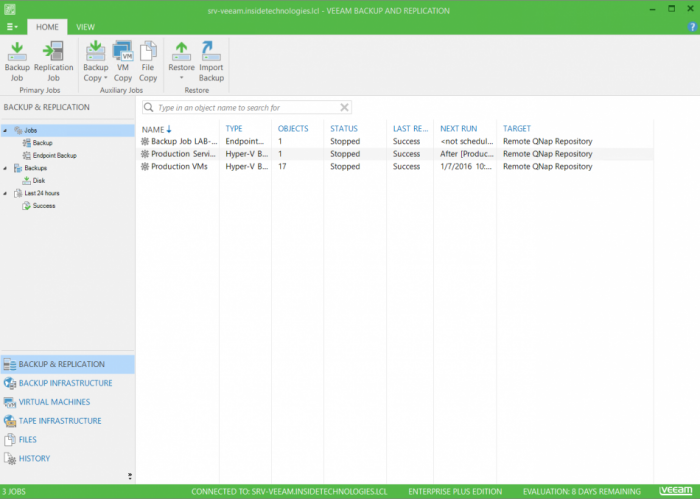Select the Production VMs job row
The height and width of the screenshot is (499, 700).
click(396, 166)
